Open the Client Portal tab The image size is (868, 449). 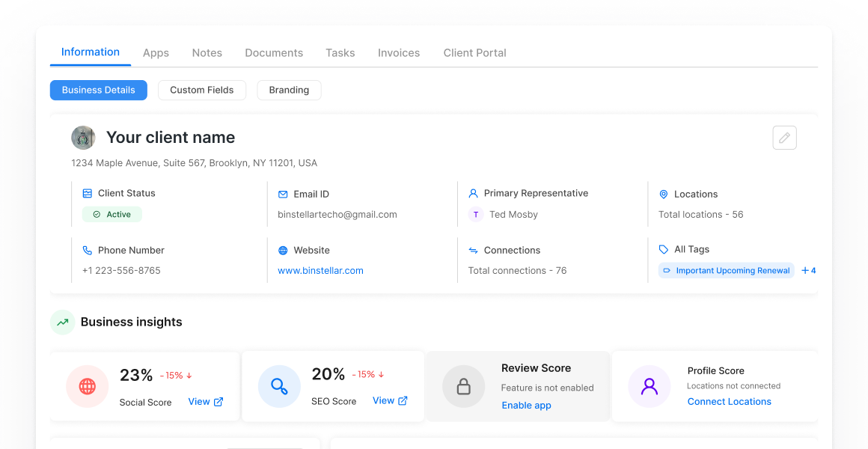[475, 53]
